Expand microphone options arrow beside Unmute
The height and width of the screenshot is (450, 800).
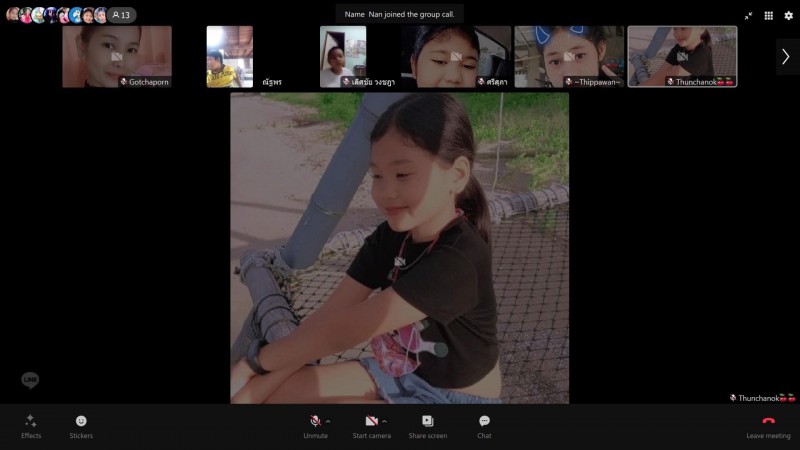point(329,421)
